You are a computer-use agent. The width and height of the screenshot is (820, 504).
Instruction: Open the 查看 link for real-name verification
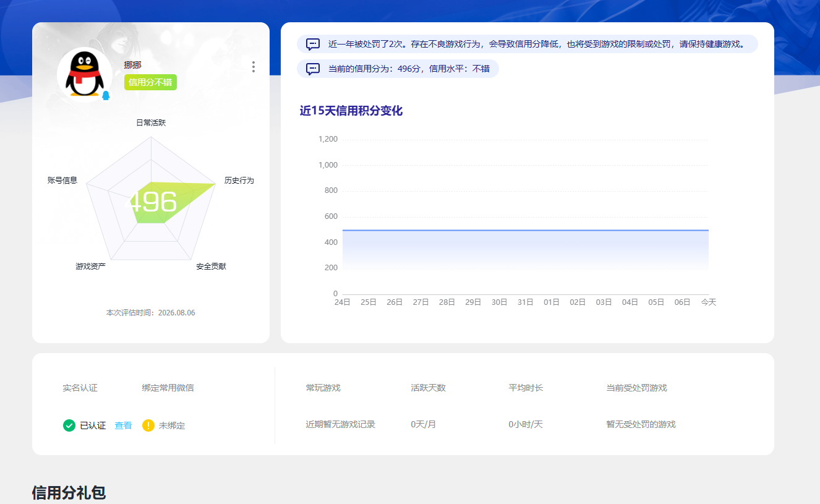[123, 425]
